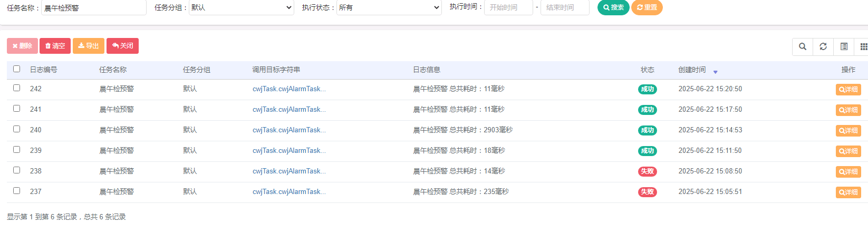This screenshot has width=868, height=242.
Task: Expand the 执行状态 dropdown
Action: [389, 7]
